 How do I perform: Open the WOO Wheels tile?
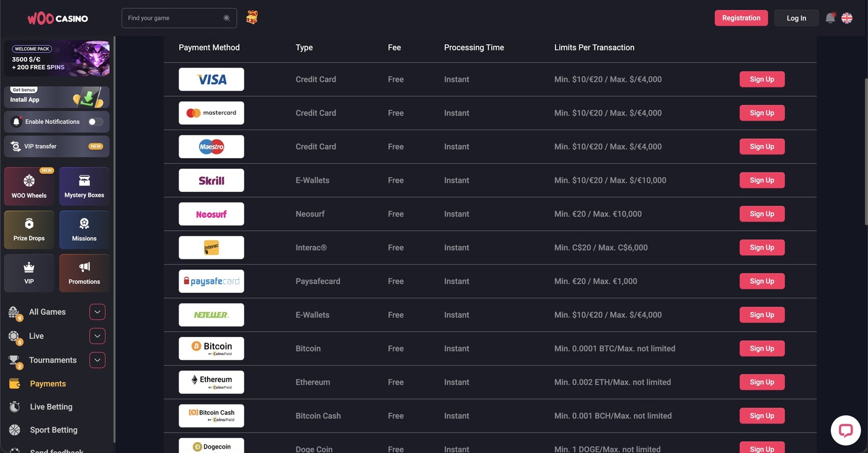[29, 186]
